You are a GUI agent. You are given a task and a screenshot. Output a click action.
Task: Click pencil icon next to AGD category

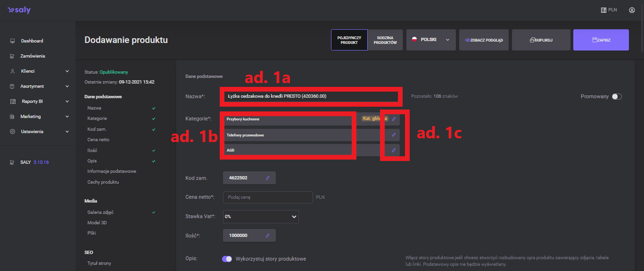394,150
